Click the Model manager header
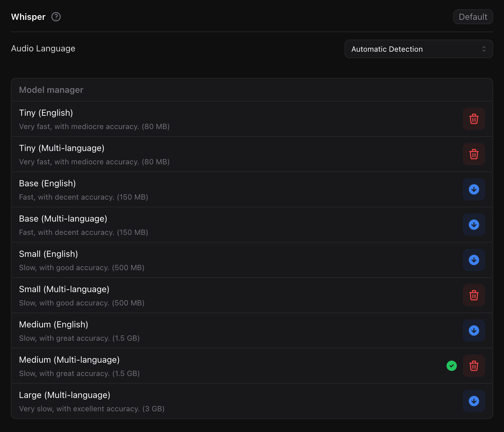This screenshot has height=432, width=504. 51,90
